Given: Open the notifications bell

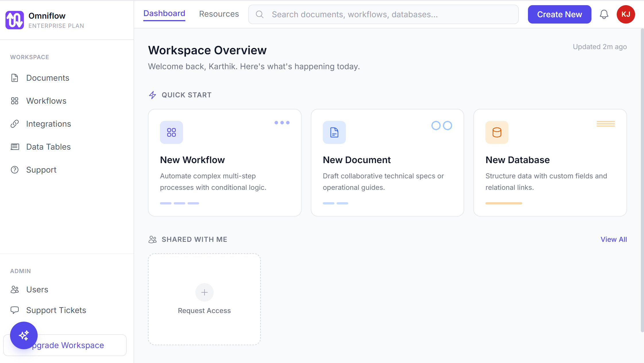Looking at the screenshot, I should pyautogui.click(x=604, y=14).
